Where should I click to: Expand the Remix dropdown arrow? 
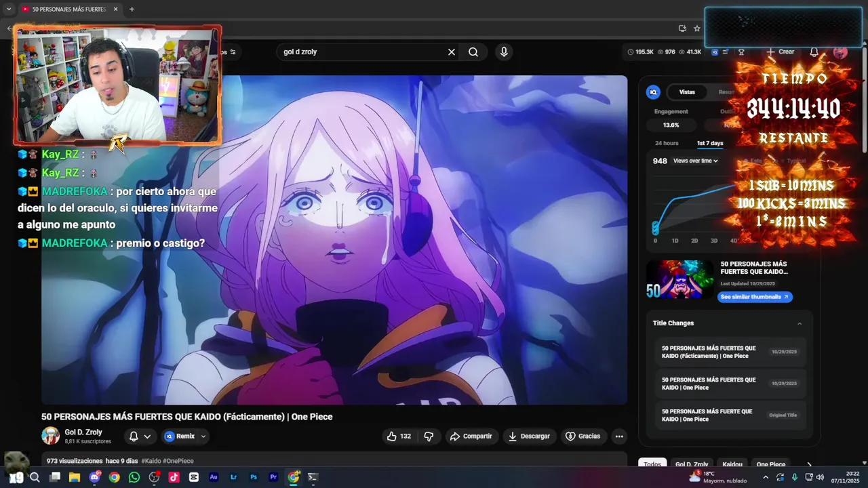click(203, 436)
